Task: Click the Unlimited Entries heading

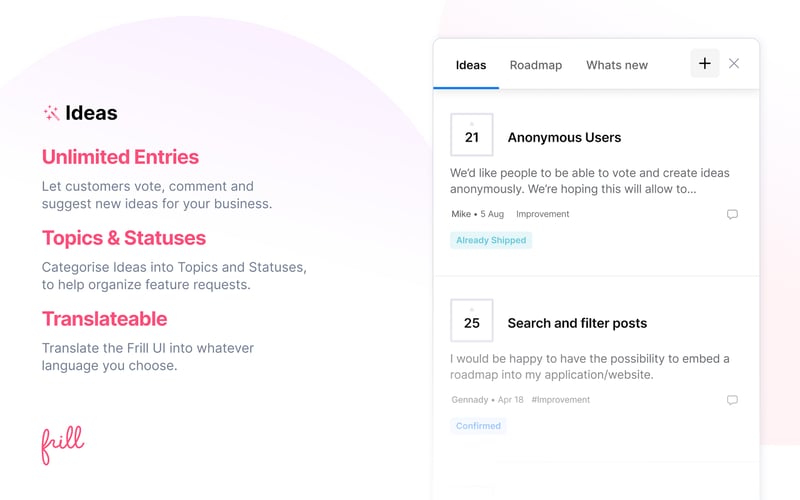Action: (120, 157)
